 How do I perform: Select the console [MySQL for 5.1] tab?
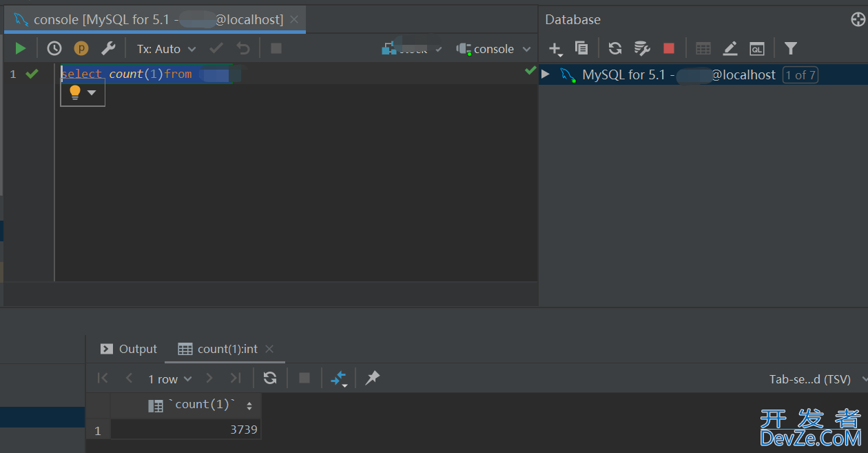click(156, 20)
